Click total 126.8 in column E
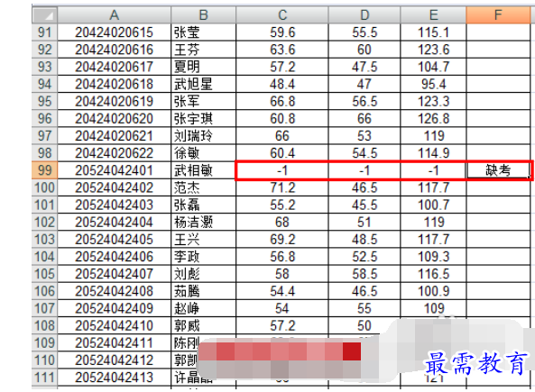The image size is (535, 392). tap(433, 119)
